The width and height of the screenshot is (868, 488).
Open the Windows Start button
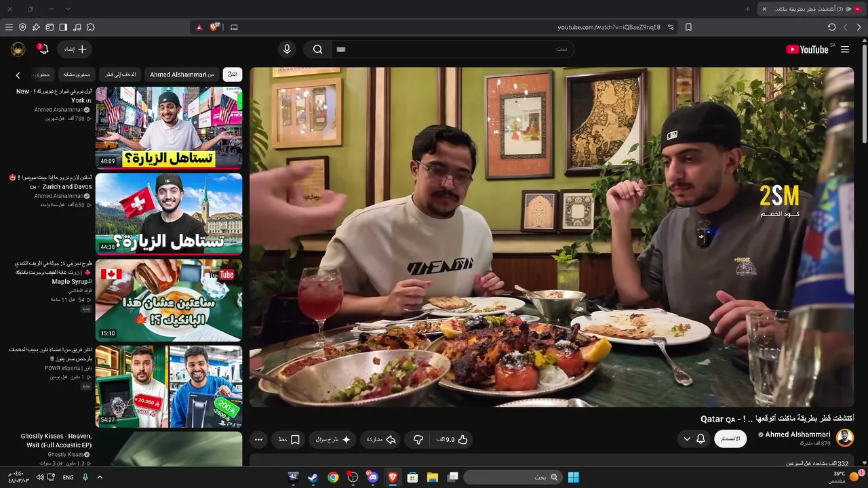(x=574, y=477)
